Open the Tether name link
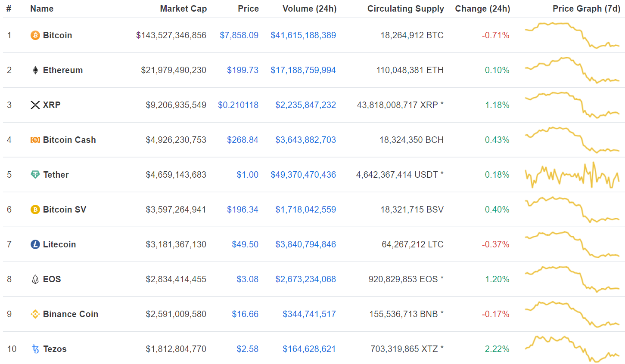 (x=56, y=175)
